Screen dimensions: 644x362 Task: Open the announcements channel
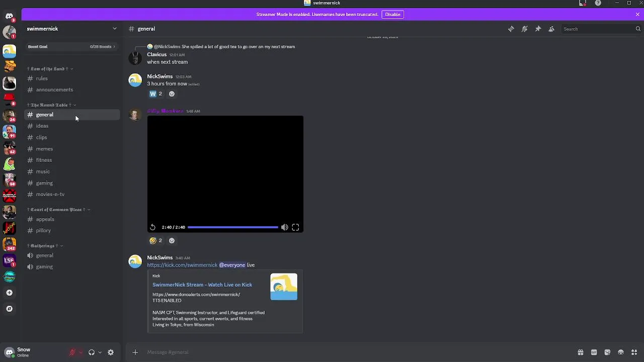point(72,90)
